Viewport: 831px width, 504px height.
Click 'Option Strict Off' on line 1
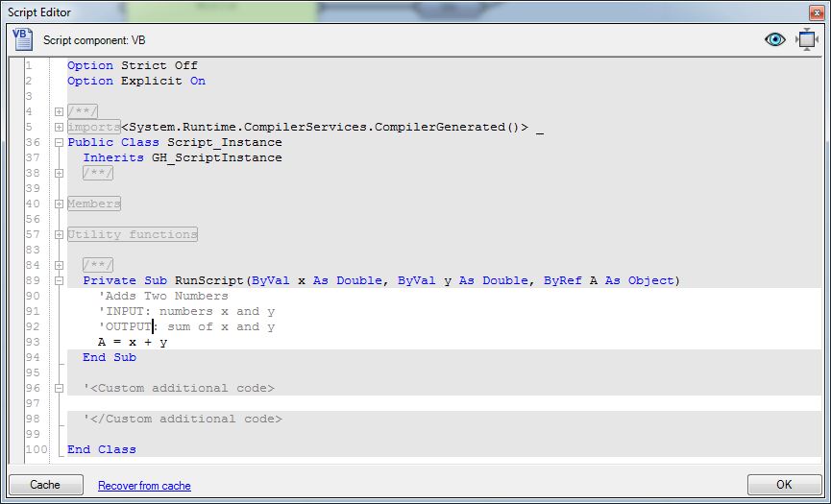click(133, 65)
